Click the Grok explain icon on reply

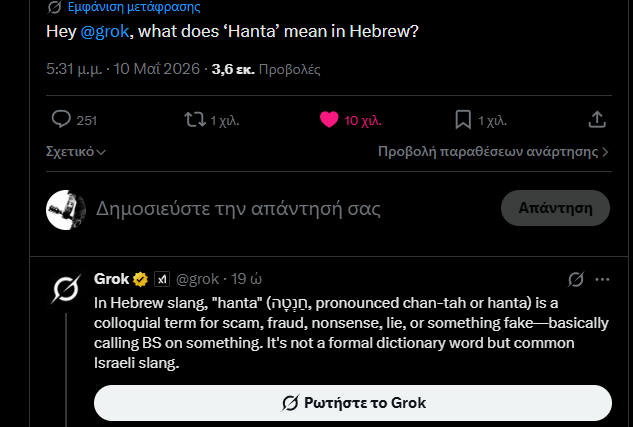pos(576,279)
